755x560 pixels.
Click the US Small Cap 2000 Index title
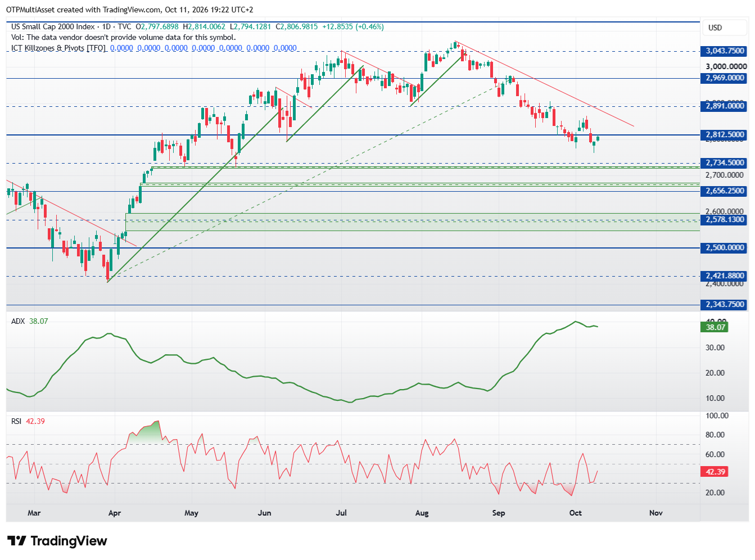pyautogui.click(x=53, y=26)
